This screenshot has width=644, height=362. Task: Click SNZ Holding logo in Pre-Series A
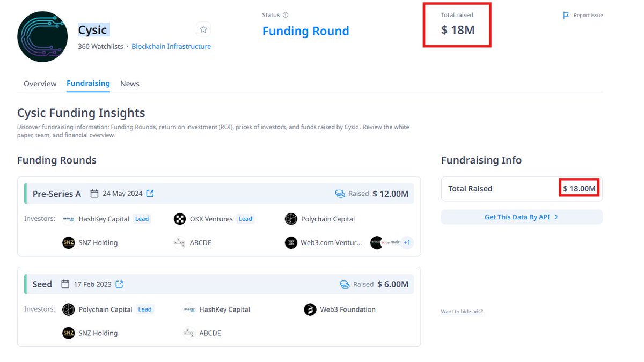tap(68, 242)
